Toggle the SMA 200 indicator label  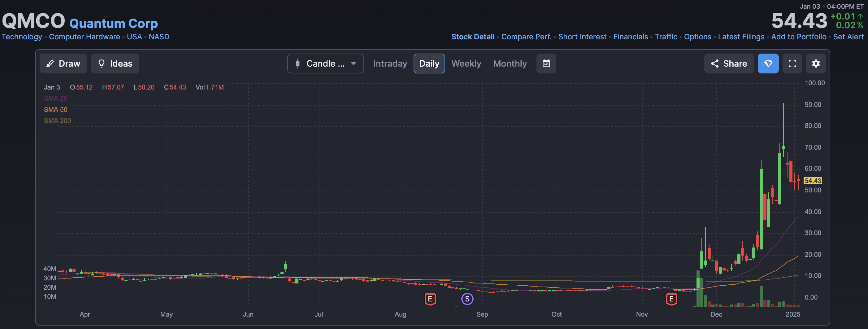pyautogui.click(x=57, y=121)
